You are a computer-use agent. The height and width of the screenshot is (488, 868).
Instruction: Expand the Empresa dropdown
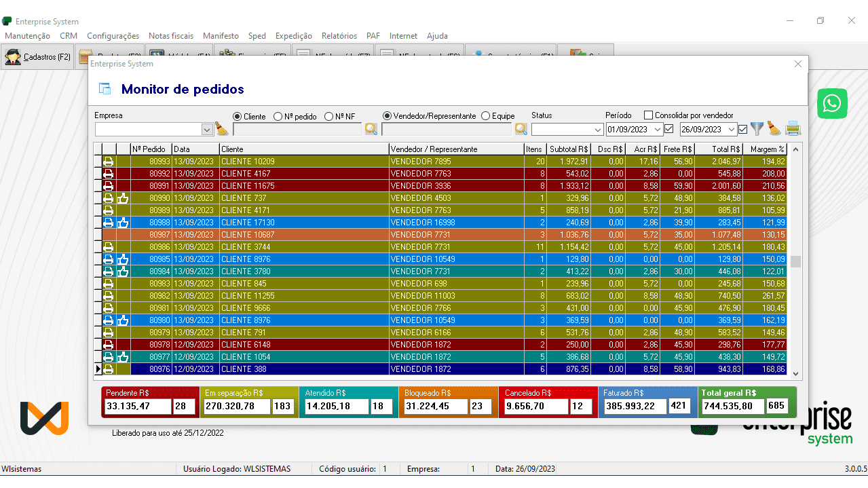[x=207, y=130]
